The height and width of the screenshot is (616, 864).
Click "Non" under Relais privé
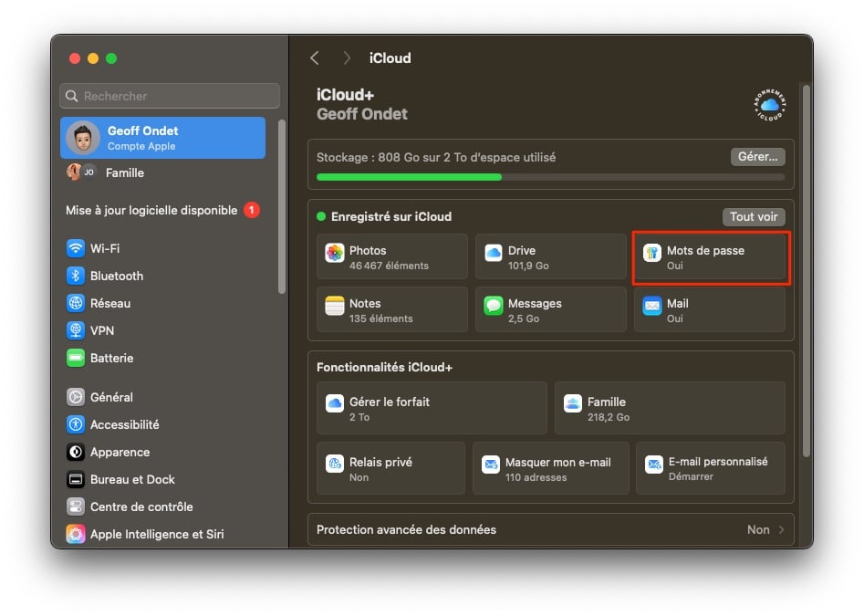(x=359, y=477)
